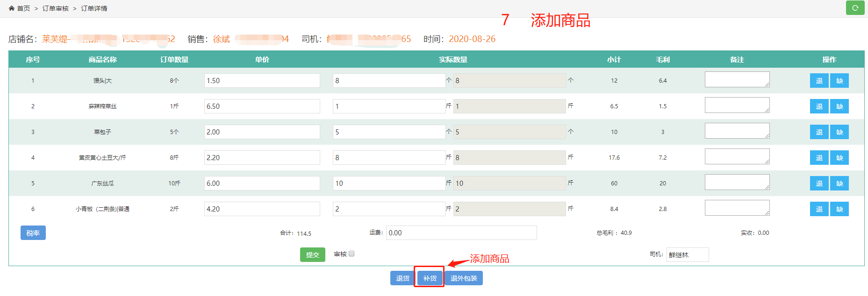Click the 退货 button
The height and width of the screenshot is (296, 868).
[x=402, y=278]
